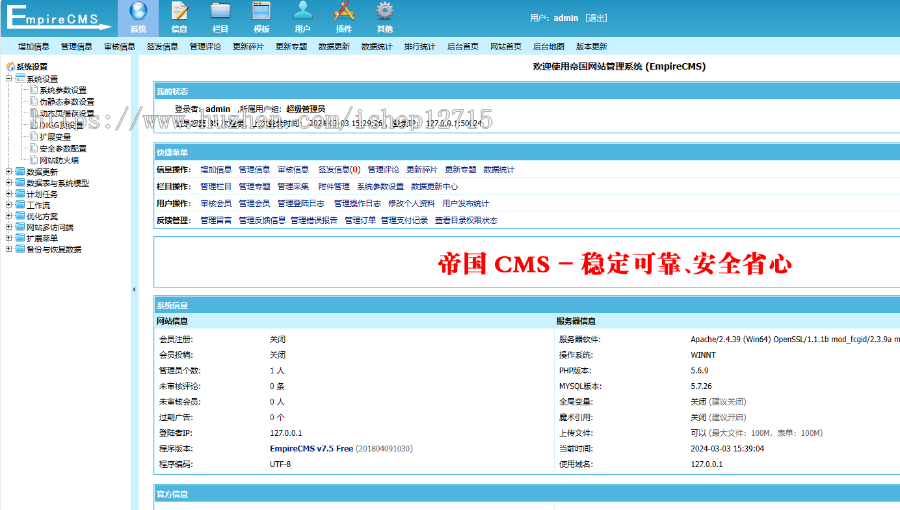The height and width of the screenshot is (510, 900).
Task: Collapse the 系统设置 tree node
Action: coord(9,79)
